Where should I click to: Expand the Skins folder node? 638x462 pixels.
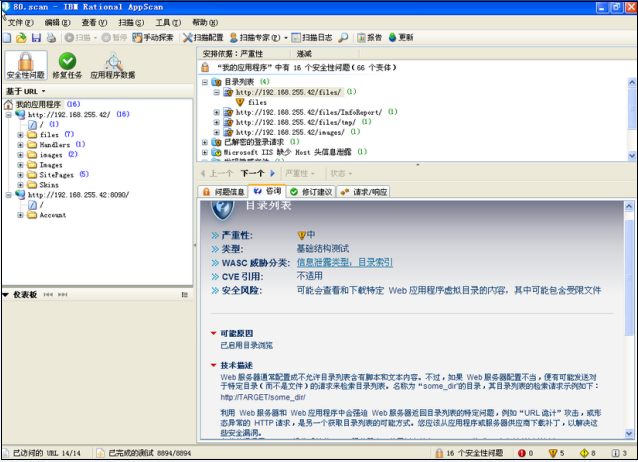point(20,185)
